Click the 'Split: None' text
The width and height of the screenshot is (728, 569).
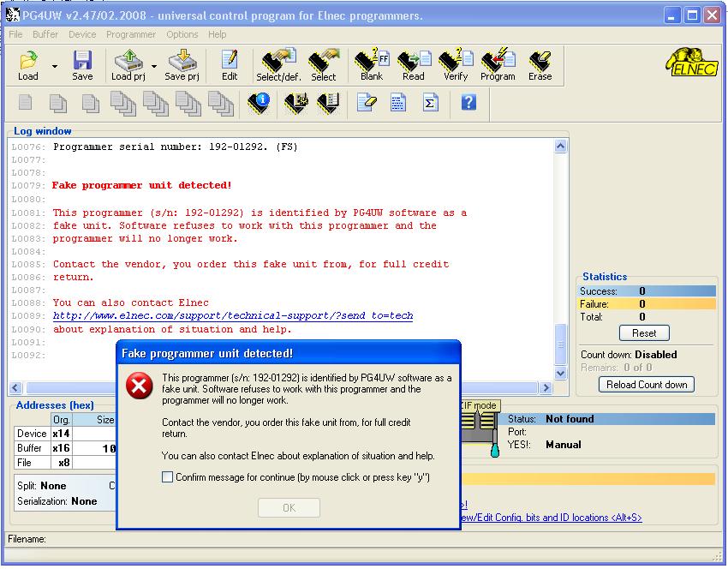tap(42, 486)
